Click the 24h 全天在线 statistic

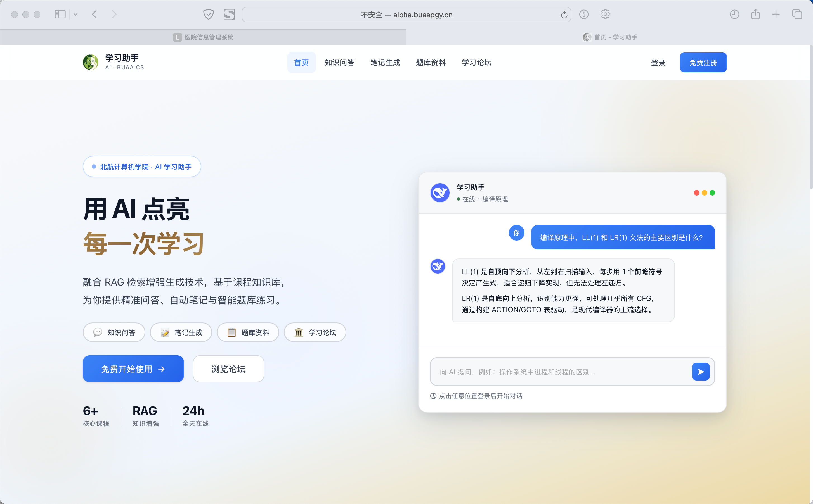click(x=195, y=416)
